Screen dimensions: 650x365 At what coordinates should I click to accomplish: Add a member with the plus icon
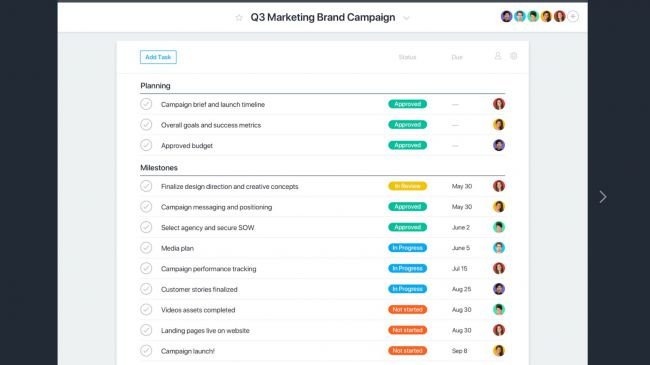point(573,17)
